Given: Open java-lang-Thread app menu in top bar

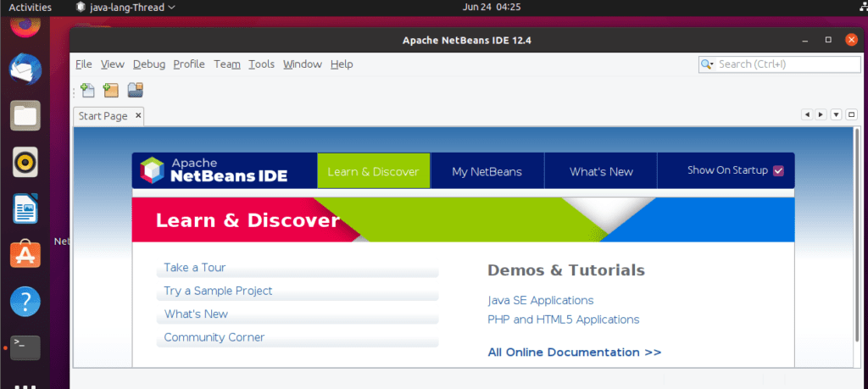Looking at the screenshot, I should (x=125, y=7).
